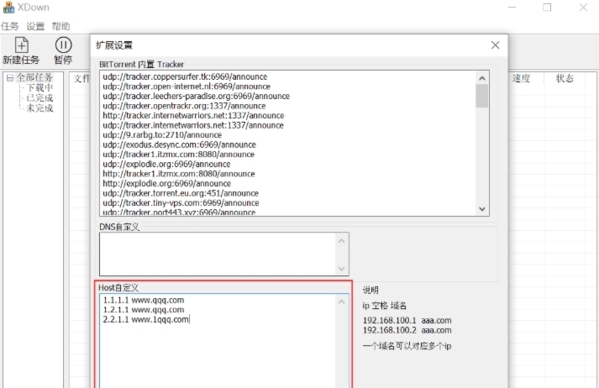This screenshot has height=388, width=599.
Task: Click the http://tracker1.itzmx.com tracker line
Action: pos(179,174)
